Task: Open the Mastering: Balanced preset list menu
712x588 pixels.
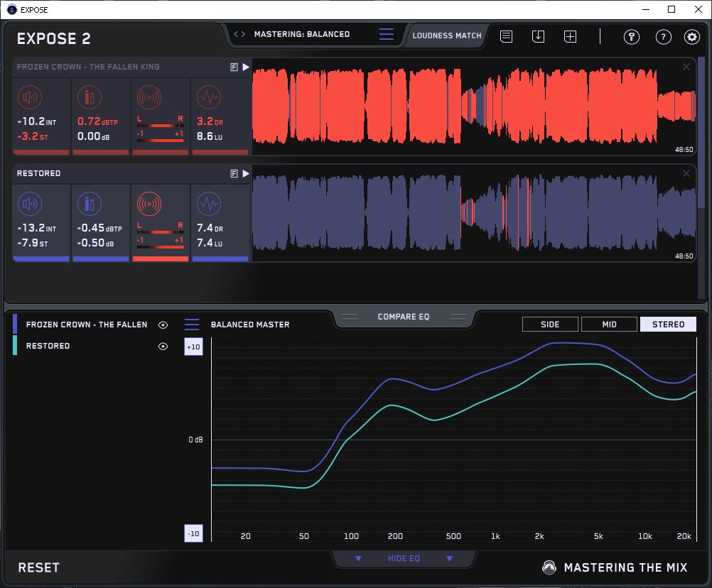Action: pyautogui.click(x=386, y=34)
